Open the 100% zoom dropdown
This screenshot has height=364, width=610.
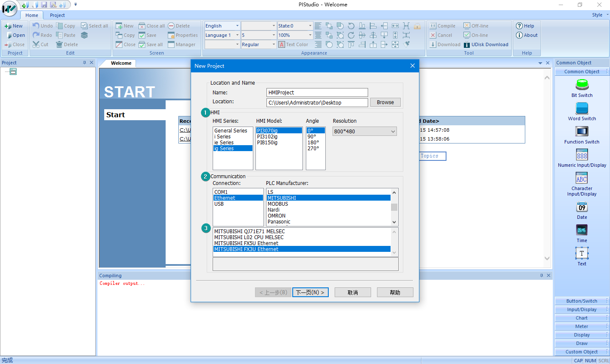click(x=310, y=35)
